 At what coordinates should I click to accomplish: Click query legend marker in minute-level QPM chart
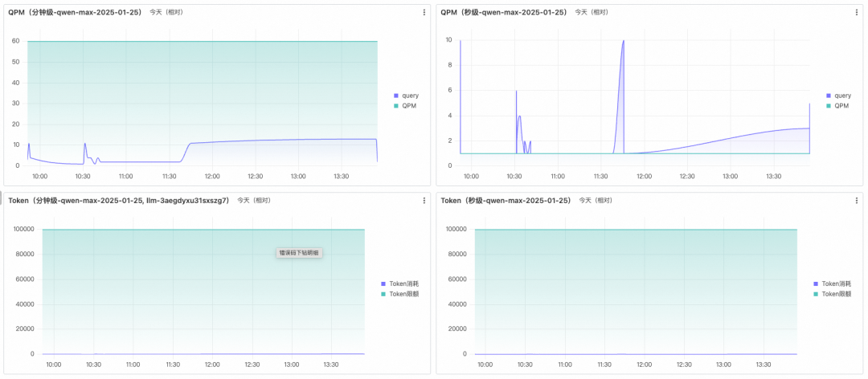pos(396,96)
